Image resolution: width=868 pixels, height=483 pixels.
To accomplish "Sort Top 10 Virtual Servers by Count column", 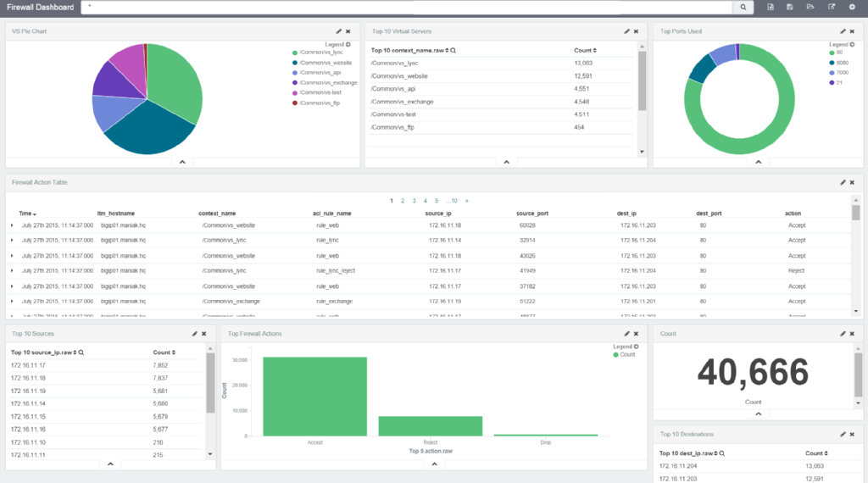I will point(585,50).
